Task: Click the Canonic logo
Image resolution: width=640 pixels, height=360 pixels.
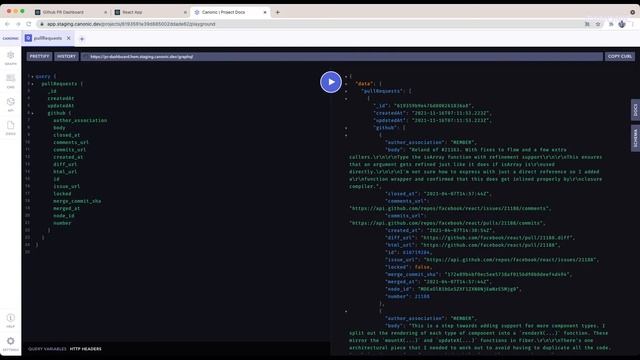Action: [x=11, y=38]
